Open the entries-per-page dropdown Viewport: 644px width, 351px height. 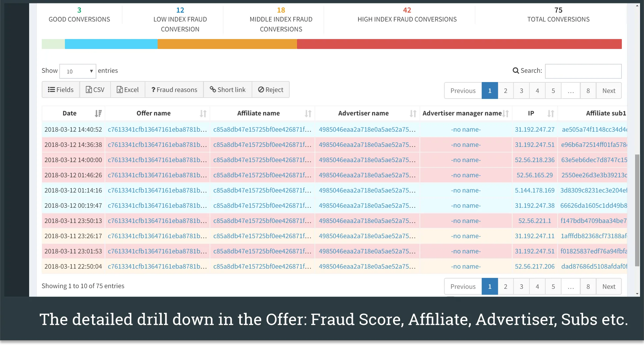(x=78, y=71)
